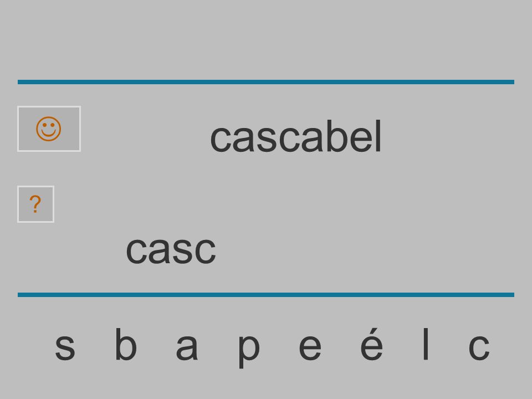Click the final 'l' of cascabel
Image resolution: width=532 pixels, height=399 pixels.
[378, 136]
